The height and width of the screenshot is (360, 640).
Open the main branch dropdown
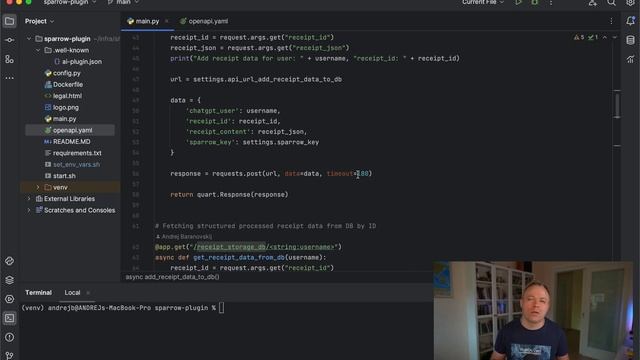[123, 2]
